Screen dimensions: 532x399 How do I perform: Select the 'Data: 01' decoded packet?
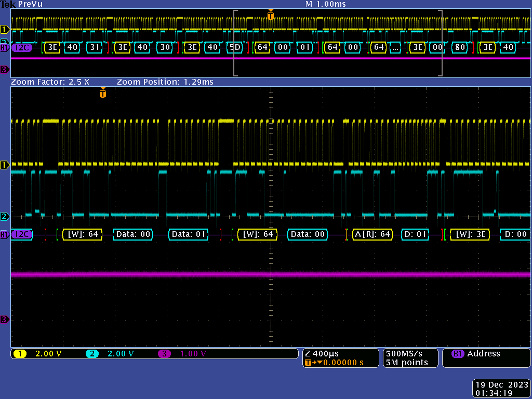189,234
